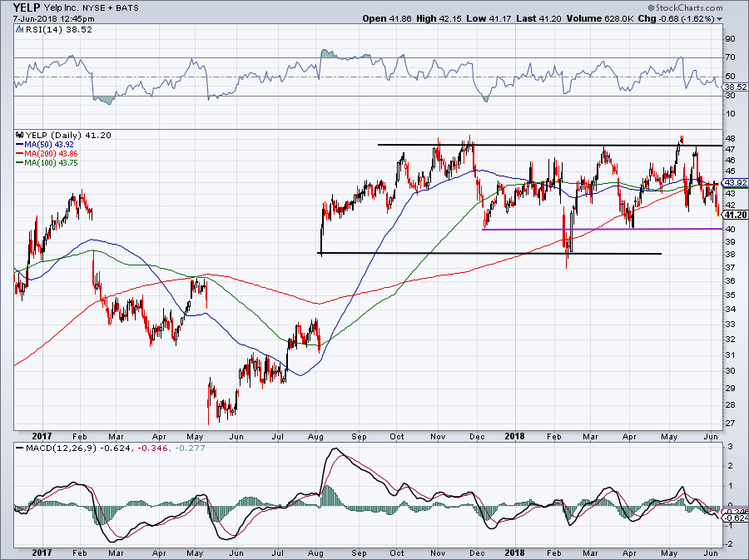Select the 'Yelp Inc. NYSE + BATS' title text

coord(92,8)
